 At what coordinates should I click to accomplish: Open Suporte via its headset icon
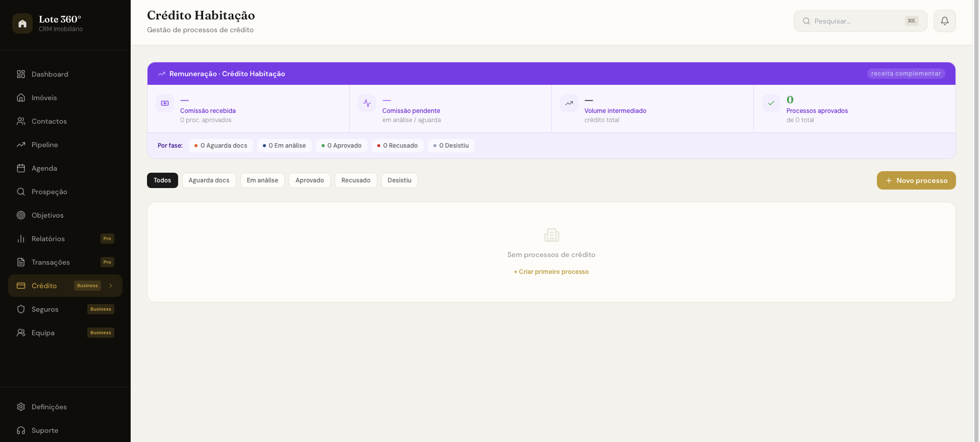[x=21, y=430]
